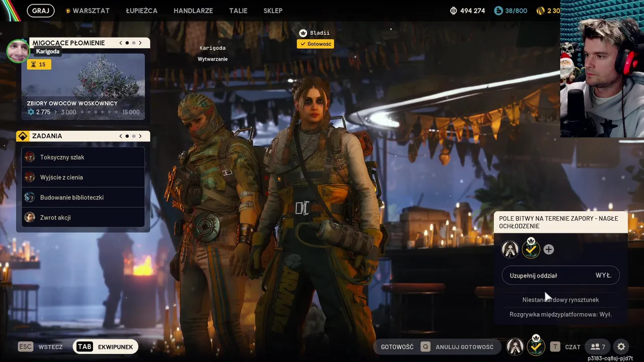Select second page dot in Migocące Płomienie
This screenshot has height=362, width=644.
click(134, 43)
